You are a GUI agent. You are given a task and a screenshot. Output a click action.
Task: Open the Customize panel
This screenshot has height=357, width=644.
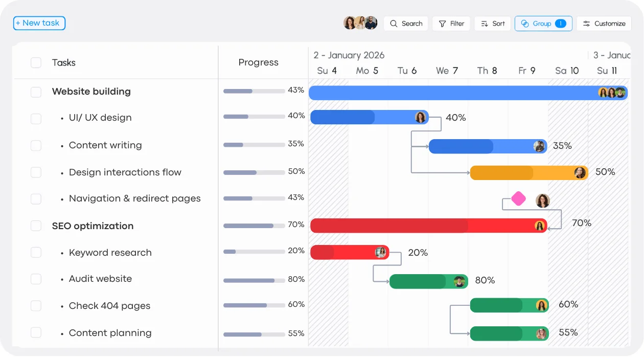click(604, 24)
